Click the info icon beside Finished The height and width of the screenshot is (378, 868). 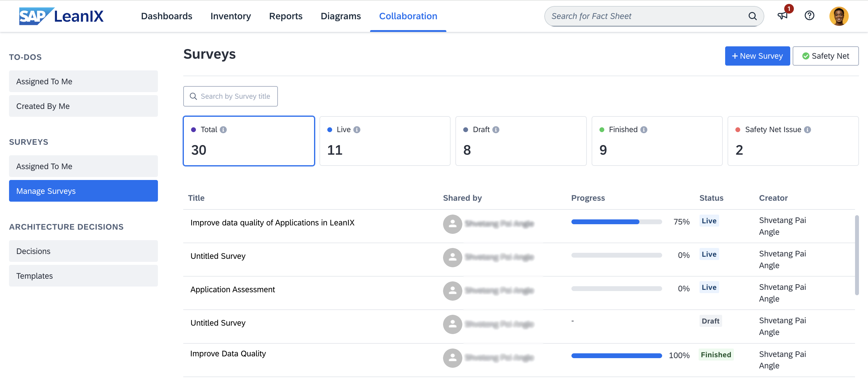coord(643,130)
